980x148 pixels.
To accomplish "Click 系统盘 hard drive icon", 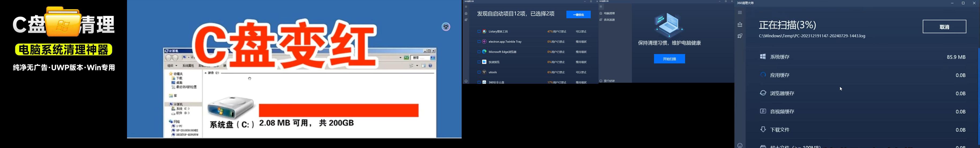I will tap(230, 108).
